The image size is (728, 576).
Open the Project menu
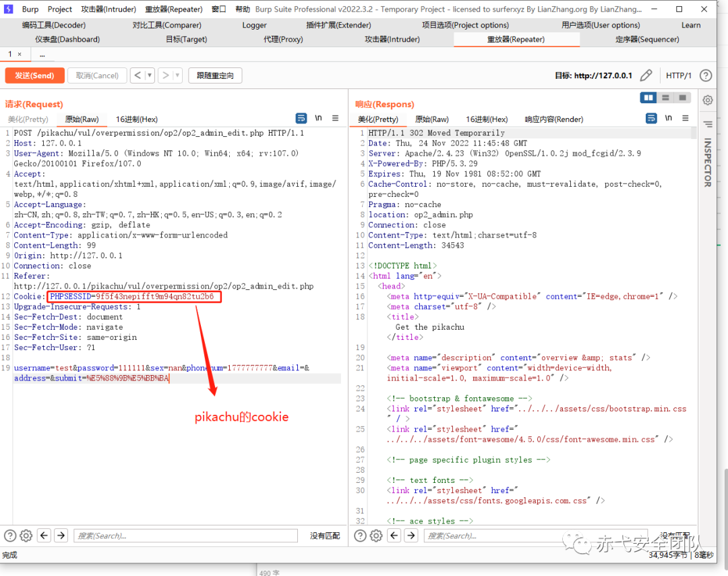coord(60,9)
